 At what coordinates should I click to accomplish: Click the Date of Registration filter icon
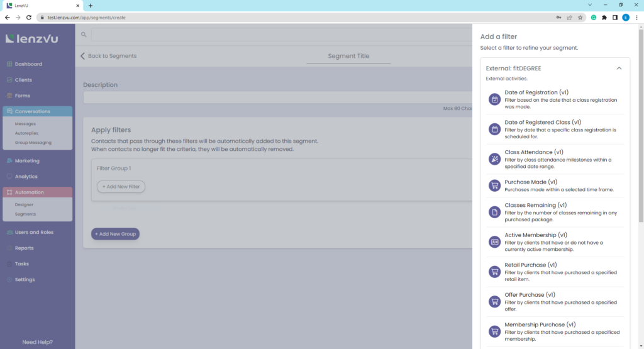tap(495, 99)
